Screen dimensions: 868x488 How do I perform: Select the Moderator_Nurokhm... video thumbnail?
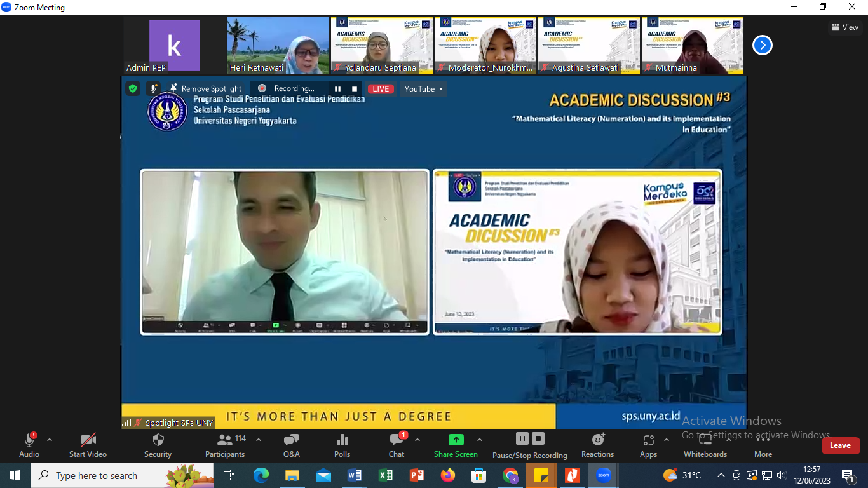click(485, 45)
